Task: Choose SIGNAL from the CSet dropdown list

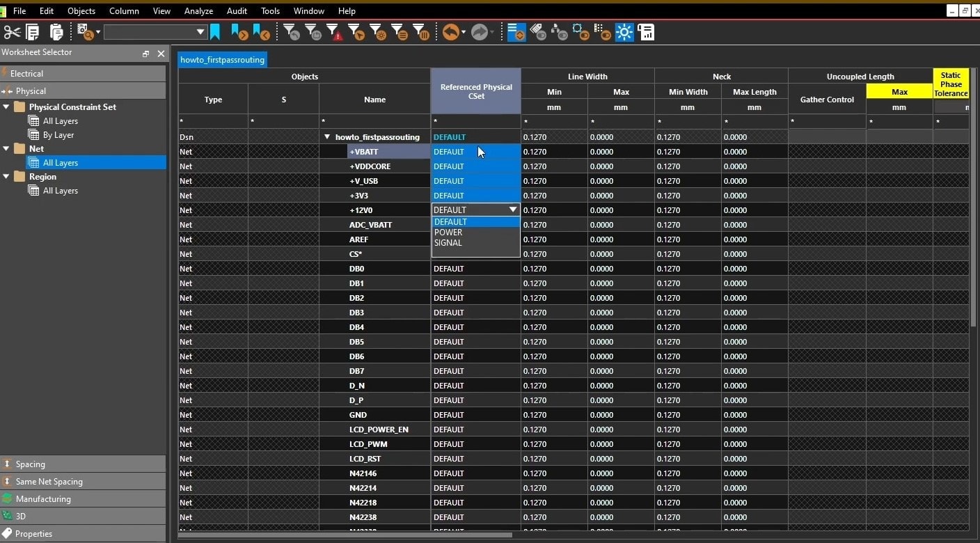Action: click(x=475, y=243)
